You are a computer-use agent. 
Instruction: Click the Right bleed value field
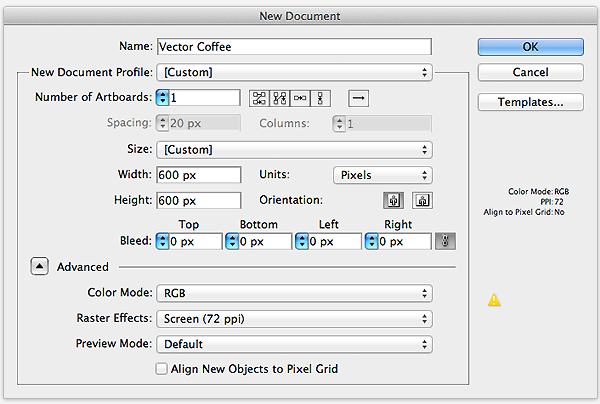(404, 241)
